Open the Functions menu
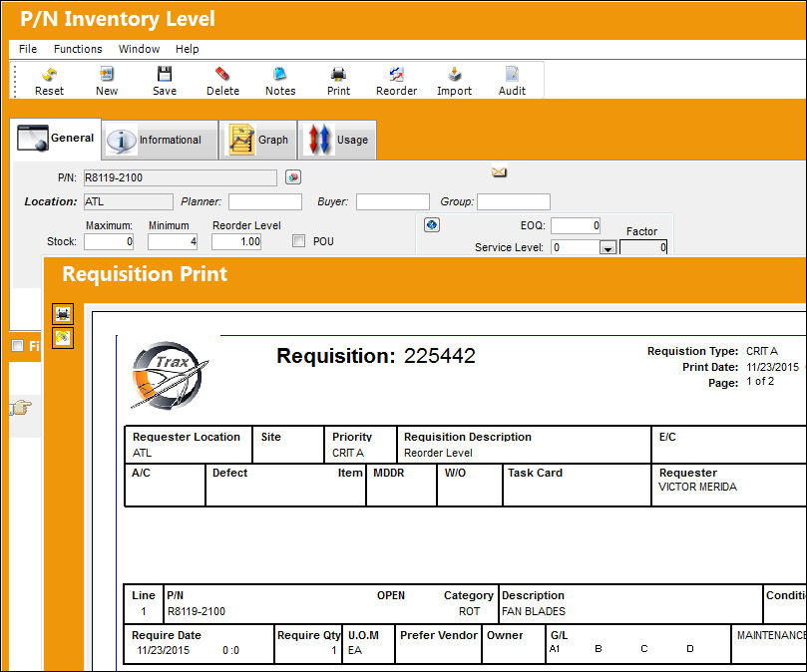This screenshot has height=672, width=807. click(78, 49)
